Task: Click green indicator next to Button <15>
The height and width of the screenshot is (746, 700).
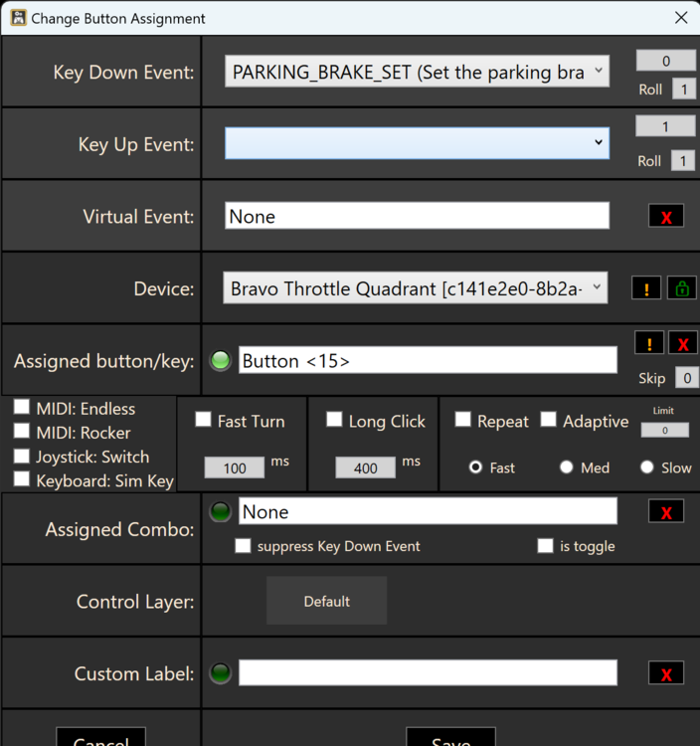Action: (x=221, y=361)
